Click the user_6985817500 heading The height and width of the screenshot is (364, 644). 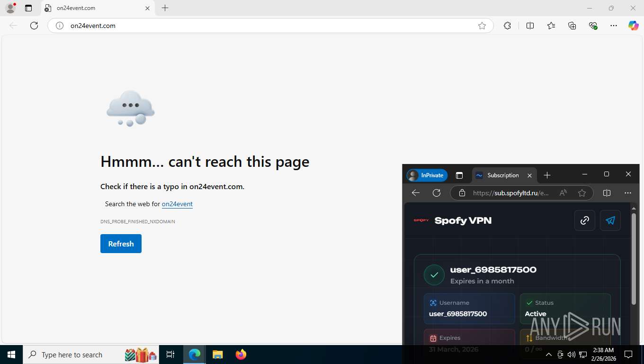[493, 270]
